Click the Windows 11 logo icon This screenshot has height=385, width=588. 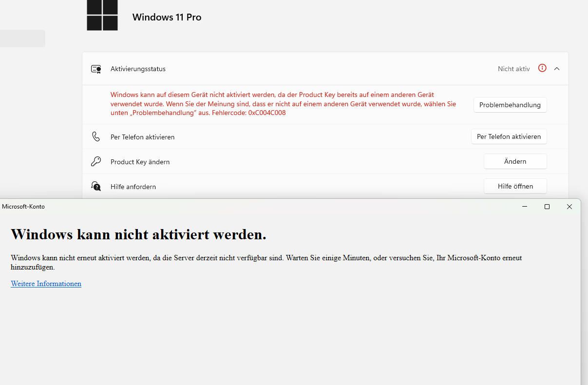102,15
